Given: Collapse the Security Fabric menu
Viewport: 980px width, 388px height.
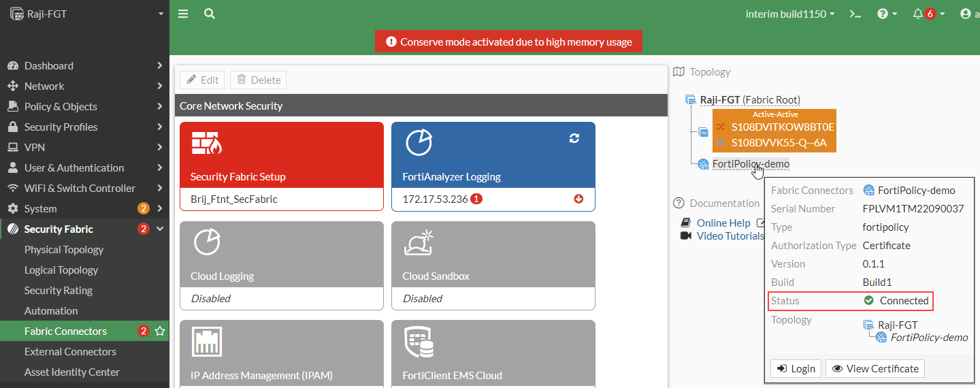Looking at the screenshot, I should pos(84,229).
